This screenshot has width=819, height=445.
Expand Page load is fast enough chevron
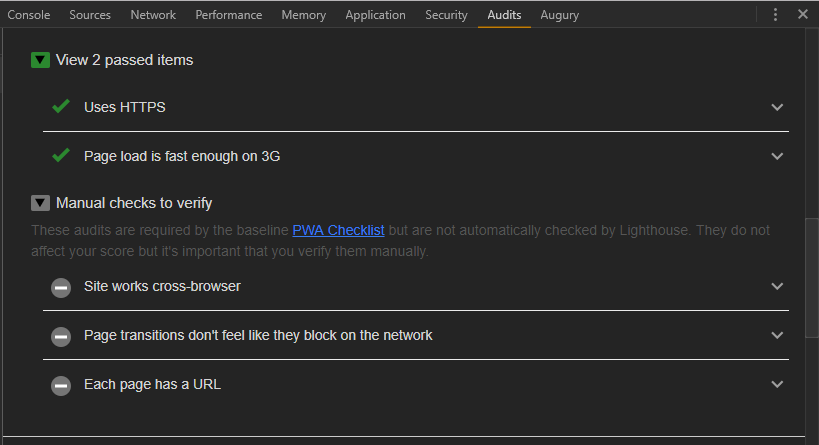777,156
